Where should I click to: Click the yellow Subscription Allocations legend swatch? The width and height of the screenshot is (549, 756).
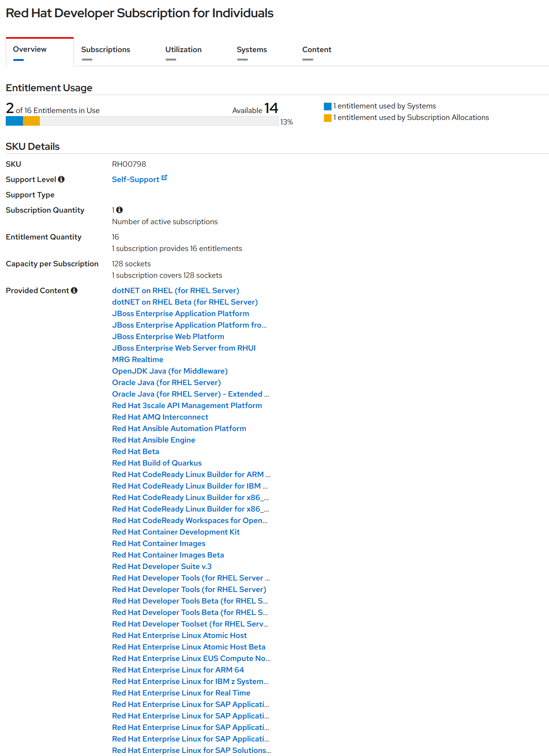coord(328,118)
